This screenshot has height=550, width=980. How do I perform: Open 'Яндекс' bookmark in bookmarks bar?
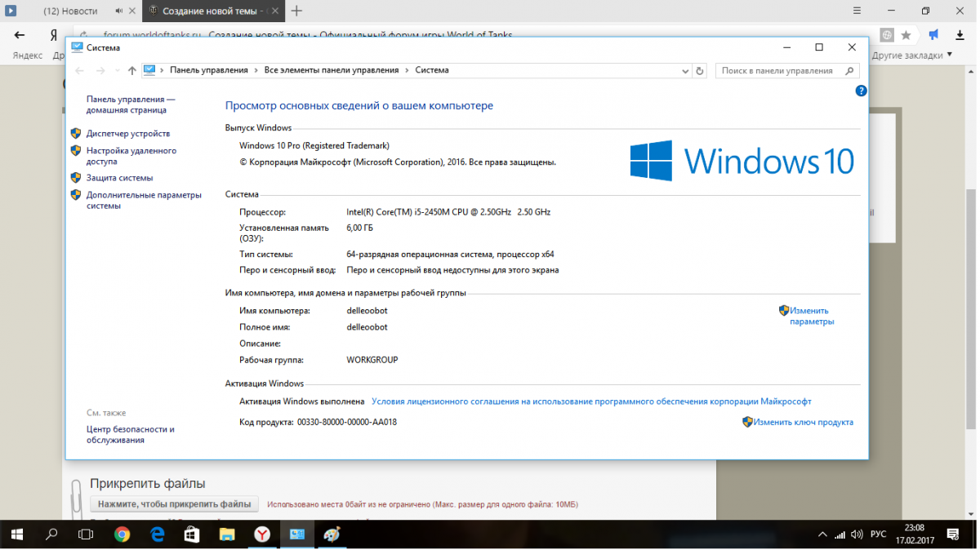pyautogui.click(x=28, y=55)
